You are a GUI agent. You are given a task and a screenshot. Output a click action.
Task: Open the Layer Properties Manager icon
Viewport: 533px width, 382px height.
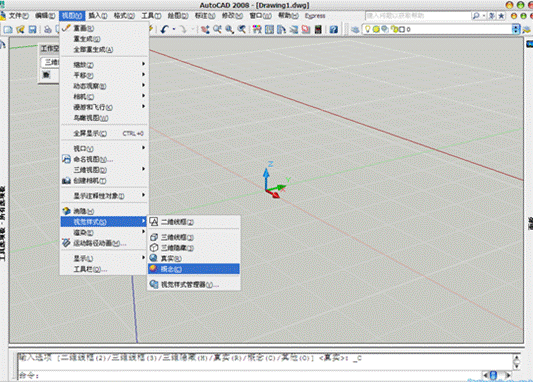pyautogui.click(x=355, y=30)
